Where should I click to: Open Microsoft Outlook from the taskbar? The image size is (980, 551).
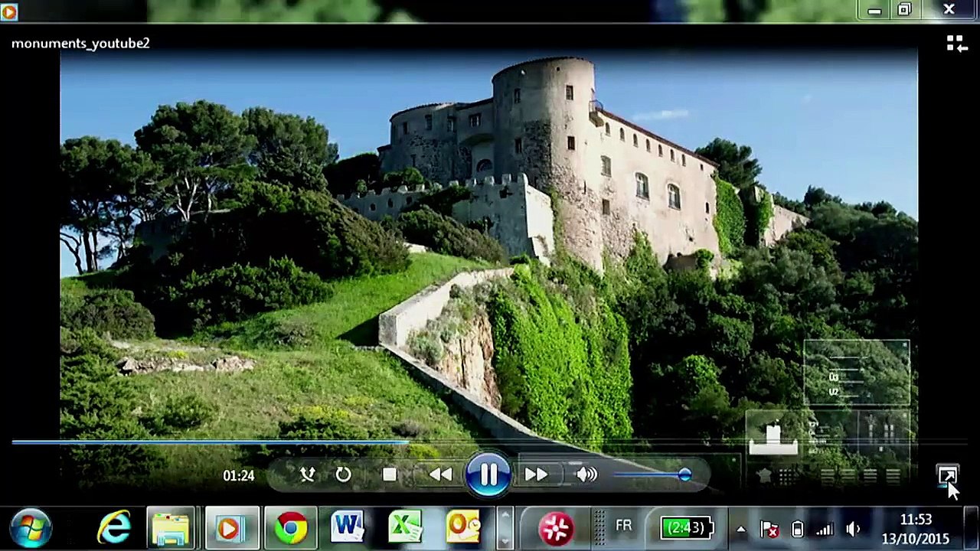(x=462, y=528)
